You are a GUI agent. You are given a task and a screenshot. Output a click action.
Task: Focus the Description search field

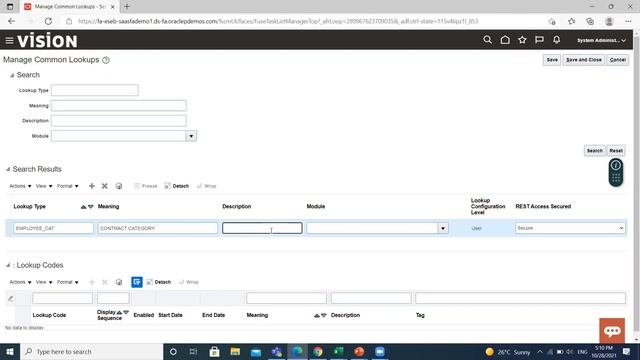click(x=119, y=121)
